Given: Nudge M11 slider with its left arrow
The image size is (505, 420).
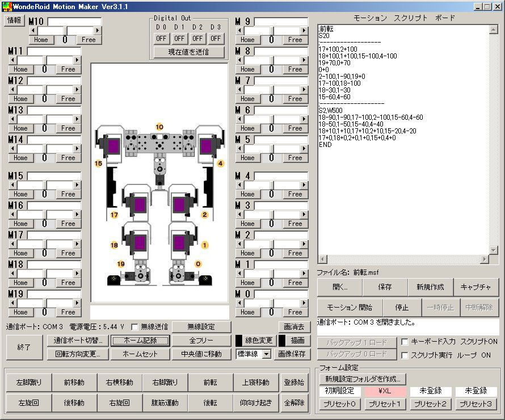Looking at the screenshot, I should [x=12, y=60].
